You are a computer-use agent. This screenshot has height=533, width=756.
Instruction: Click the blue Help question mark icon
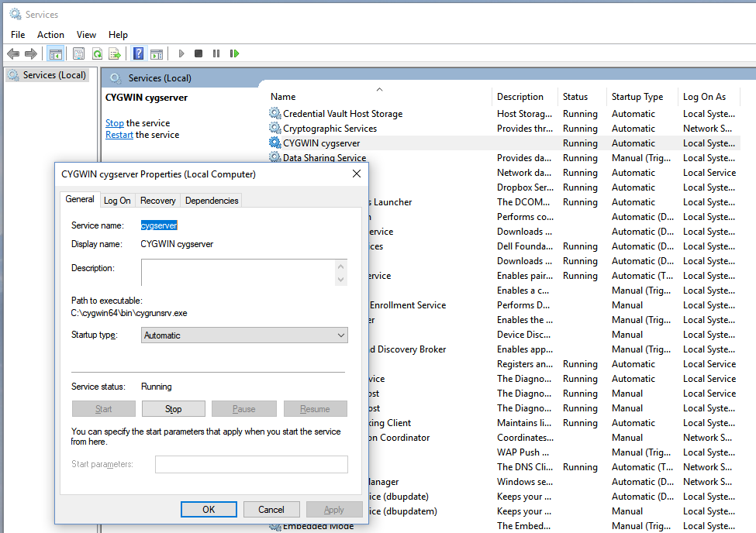tap(138, 53)
